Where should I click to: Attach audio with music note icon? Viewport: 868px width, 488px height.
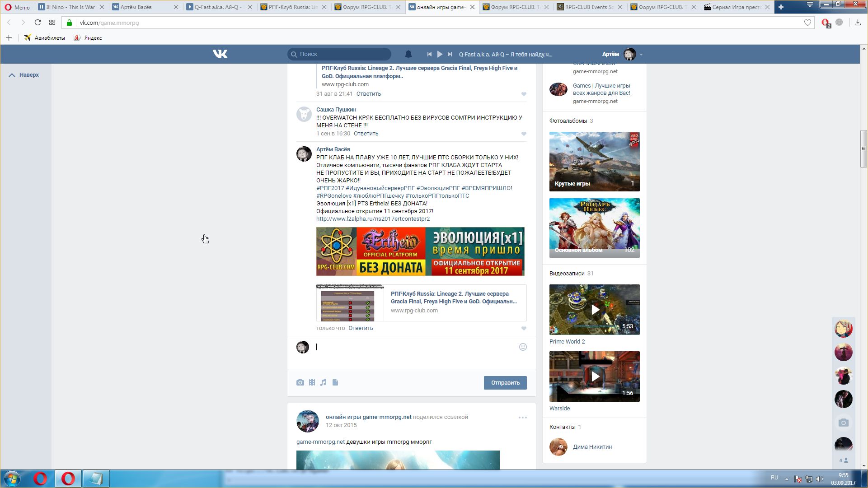point(323,382)
